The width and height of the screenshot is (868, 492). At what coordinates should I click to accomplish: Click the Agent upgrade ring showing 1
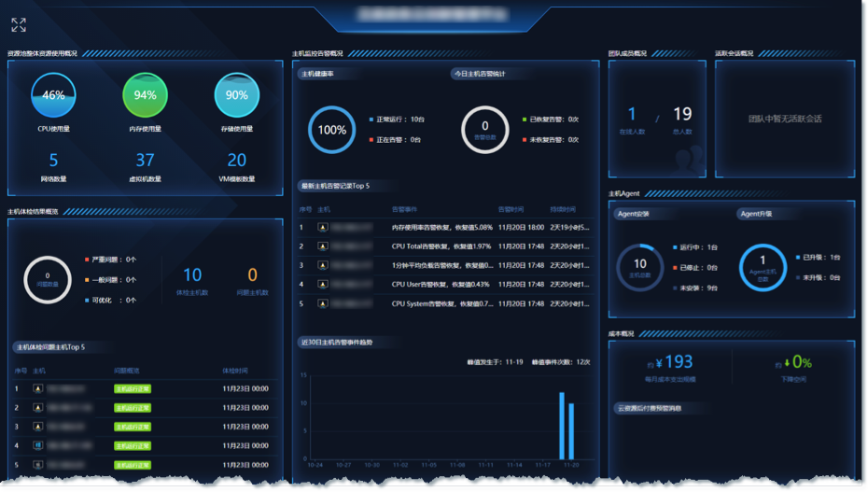point(763,268)
